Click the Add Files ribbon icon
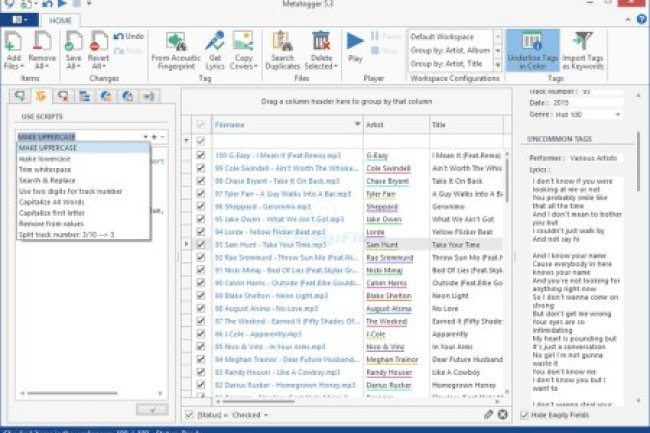Viewport: 650px width, 433px height. (x=14, y=41)
